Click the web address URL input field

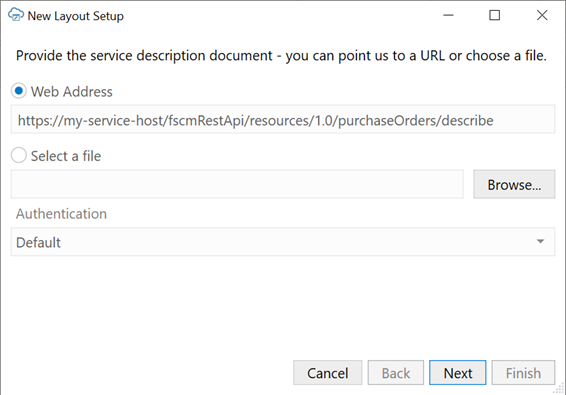tap(283, 120)
